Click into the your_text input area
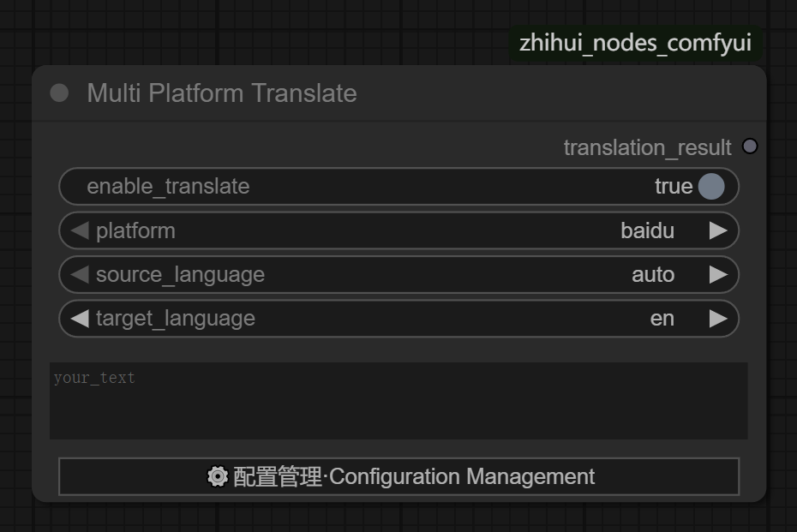This screenshot has width=797, height=532. pos(398,401)
